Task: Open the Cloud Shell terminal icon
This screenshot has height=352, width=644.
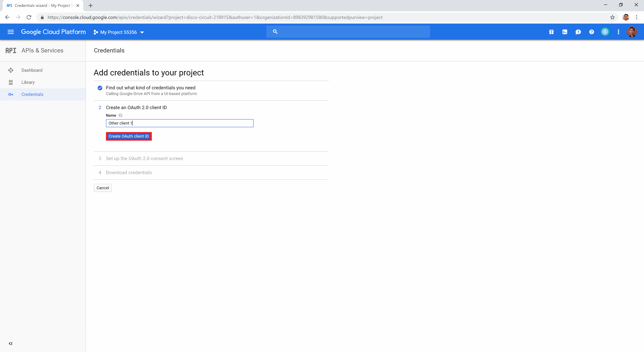Action: (x=565, y=32)
